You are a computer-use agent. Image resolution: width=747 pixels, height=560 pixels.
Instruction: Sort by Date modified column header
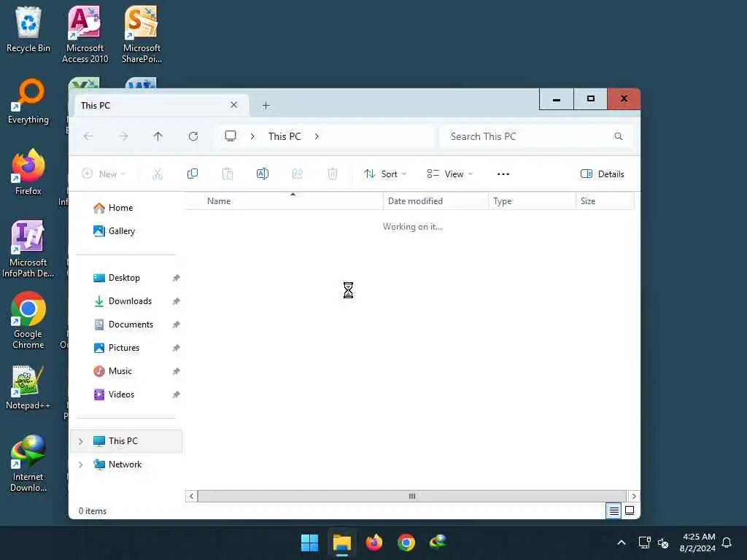pos(436,201)
